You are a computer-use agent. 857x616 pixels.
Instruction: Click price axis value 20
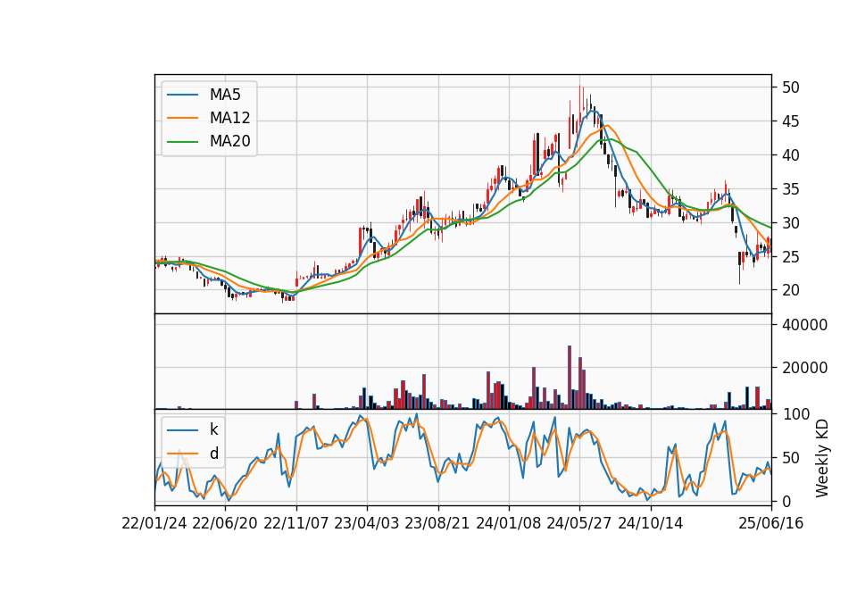(790, 290)
